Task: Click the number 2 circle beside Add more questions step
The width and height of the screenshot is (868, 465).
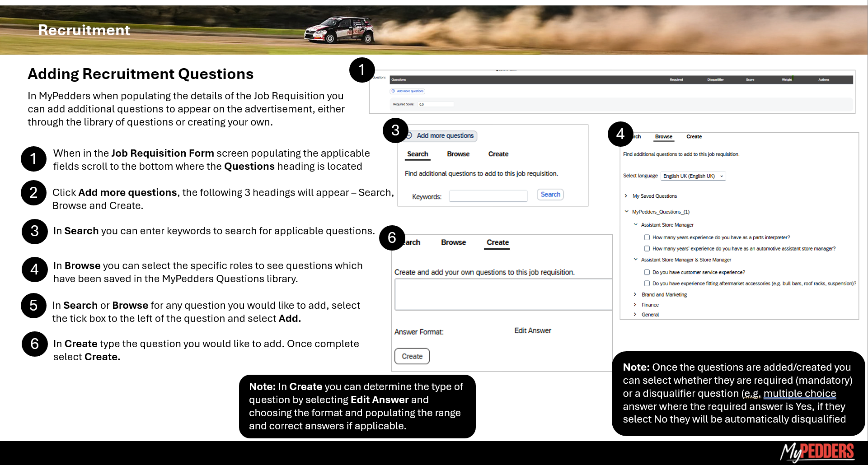Action: (x=33, y=193)
